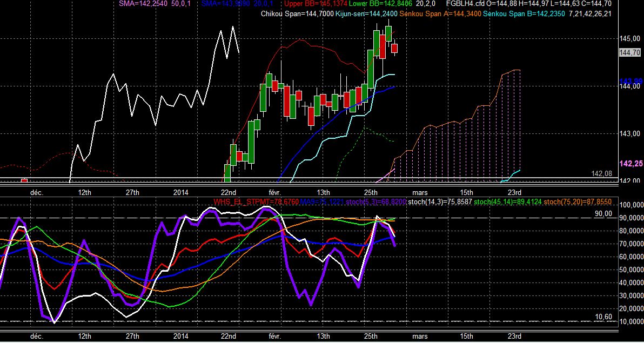Screen dimensions: 644x343
Task: Select the 142,08 horizontal line label
Action: (602, 174)
